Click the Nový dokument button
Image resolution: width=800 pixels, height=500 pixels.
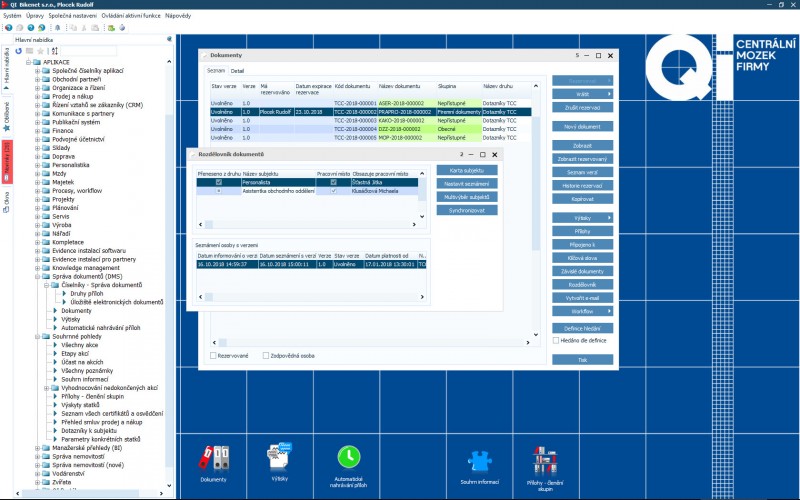tap(582, 127)
